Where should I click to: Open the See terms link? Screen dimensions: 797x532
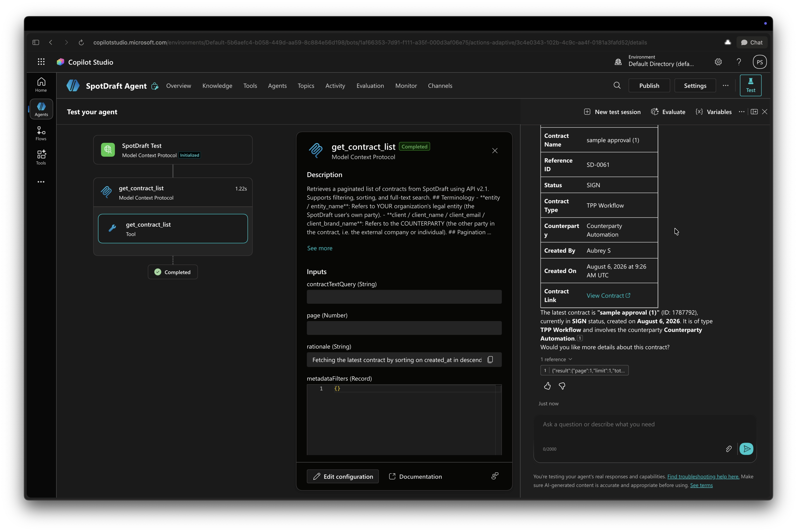[x=701, y=485]
